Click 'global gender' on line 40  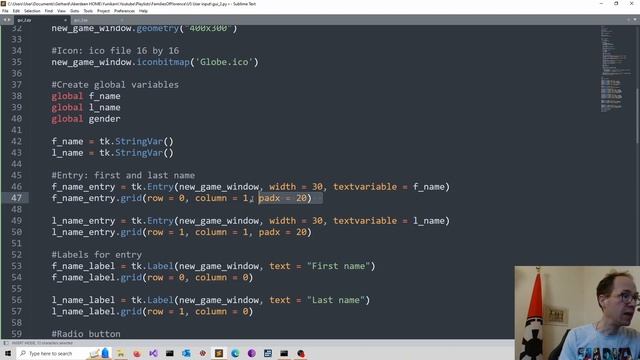(86, 119)
